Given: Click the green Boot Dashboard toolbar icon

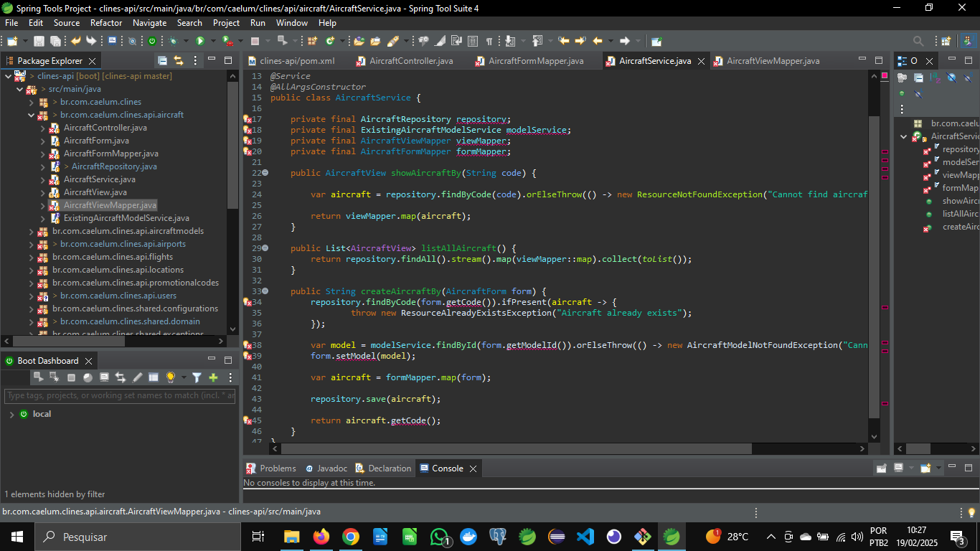Looking at the screenshot, I should [152, 41].
